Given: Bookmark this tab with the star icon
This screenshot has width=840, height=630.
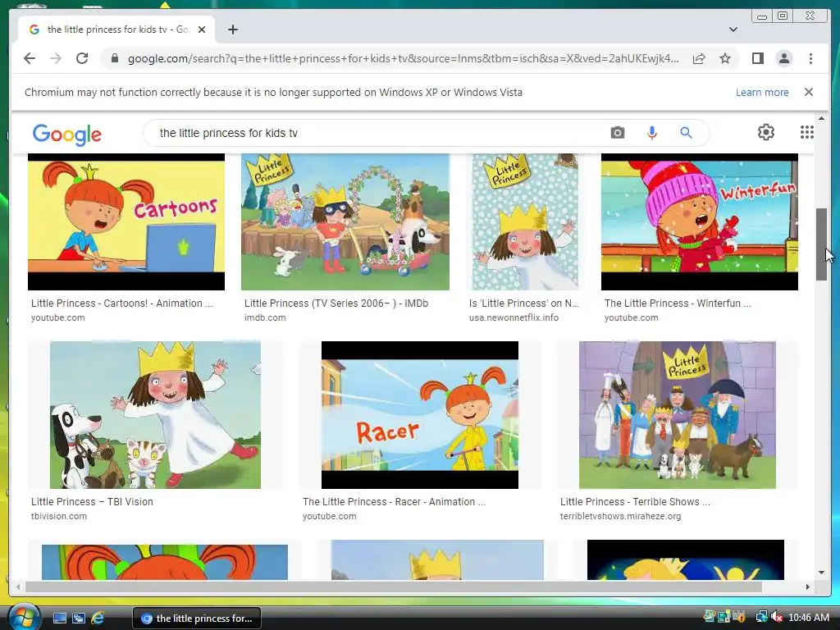Looking at the screenshot, I should tap(725, 58).
